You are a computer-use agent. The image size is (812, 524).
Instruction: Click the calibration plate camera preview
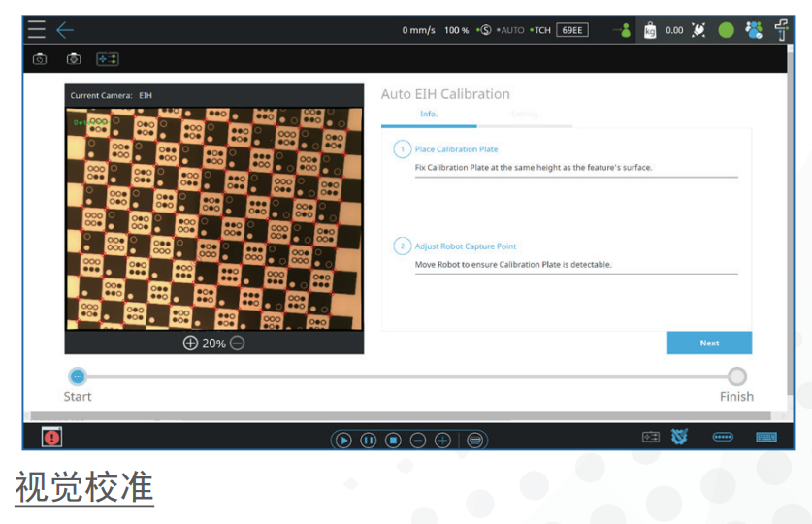tap(213, 218)
